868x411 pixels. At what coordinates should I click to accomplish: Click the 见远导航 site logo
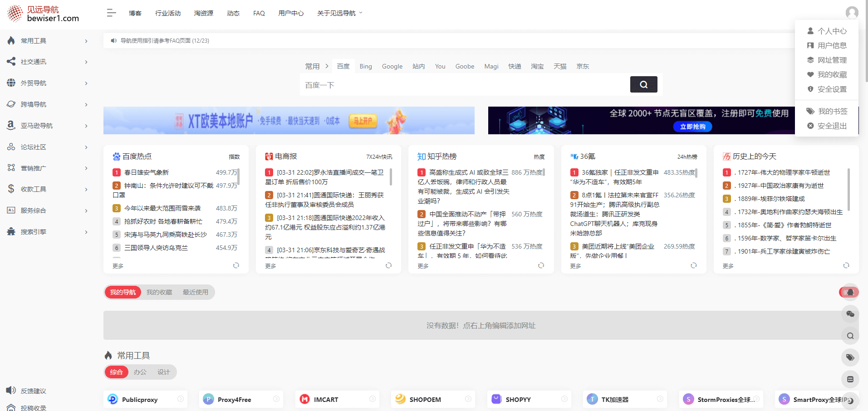43,13
